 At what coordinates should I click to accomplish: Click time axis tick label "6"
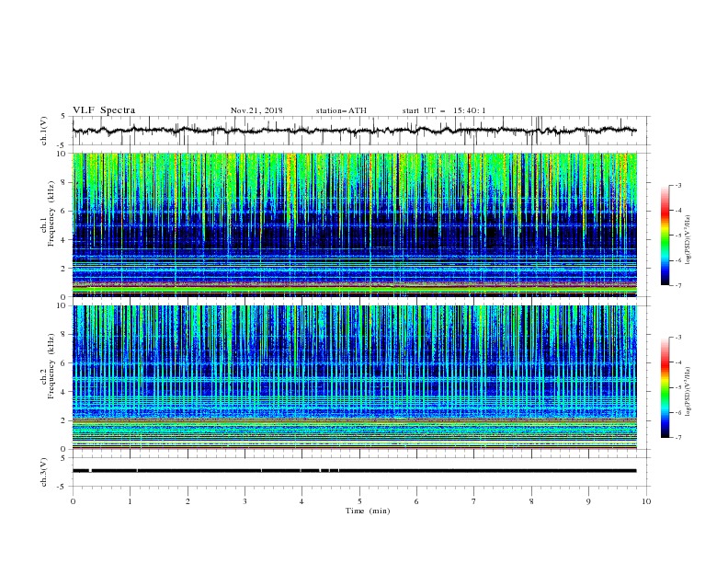[416, 501]
